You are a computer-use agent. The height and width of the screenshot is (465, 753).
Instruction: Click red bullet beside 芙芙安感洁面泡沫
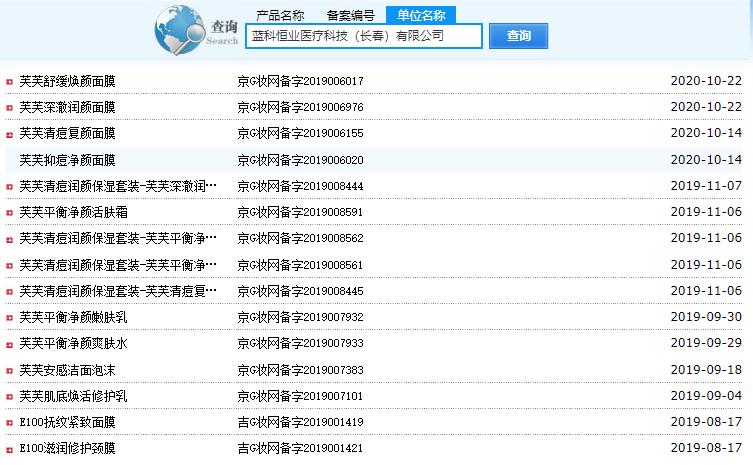tap(9, 370)
